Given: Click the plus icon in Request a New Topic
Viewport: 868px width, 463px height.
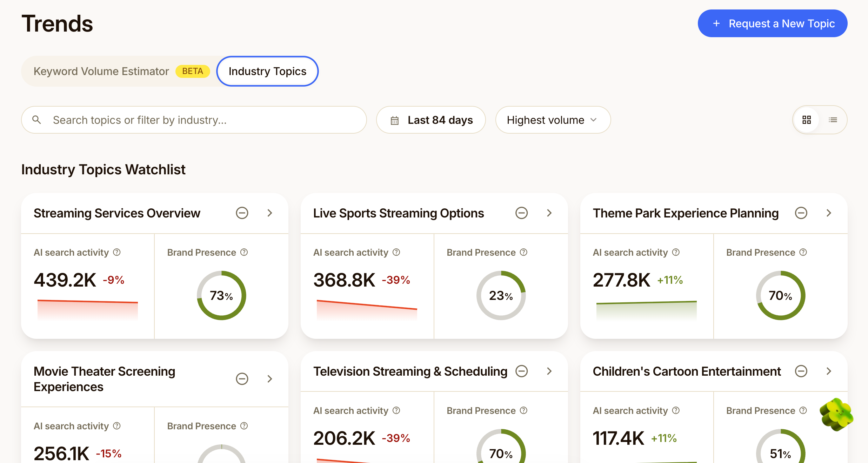Looking at the screenshot, I should [716, 24].
